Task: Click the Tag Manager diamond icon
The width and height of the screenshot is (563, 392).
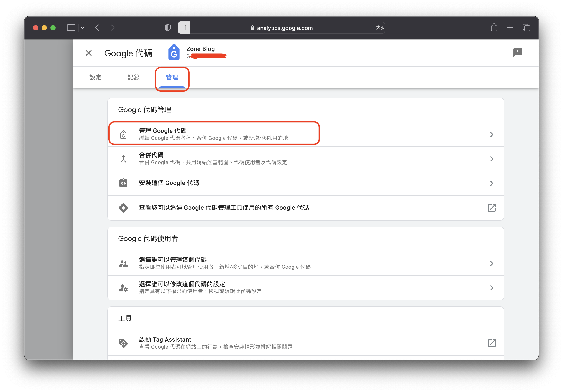Action: tap(123, 208)
